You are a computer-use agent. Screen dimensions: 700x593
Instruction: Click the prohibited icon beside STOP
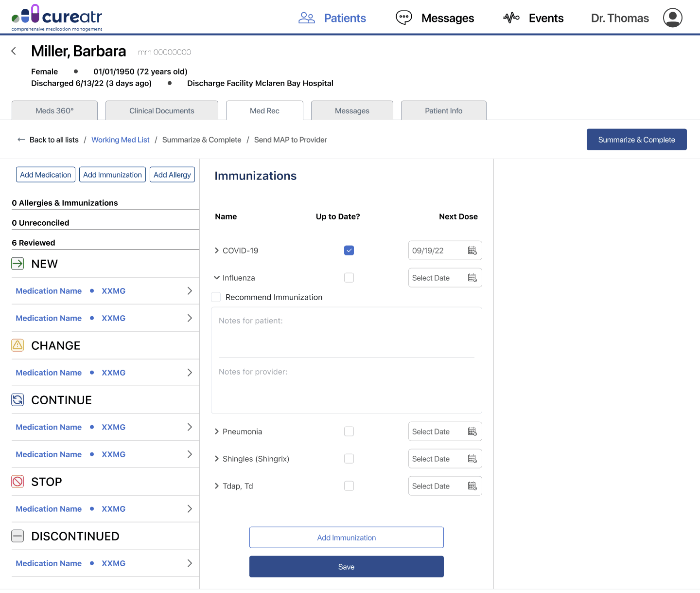click(17, 482)
